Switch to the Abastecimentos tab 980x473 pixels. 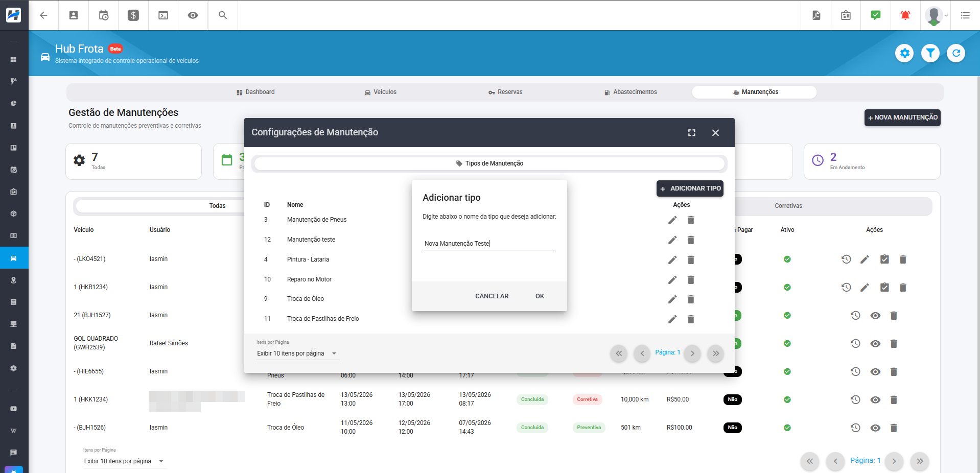coord(631,92)
